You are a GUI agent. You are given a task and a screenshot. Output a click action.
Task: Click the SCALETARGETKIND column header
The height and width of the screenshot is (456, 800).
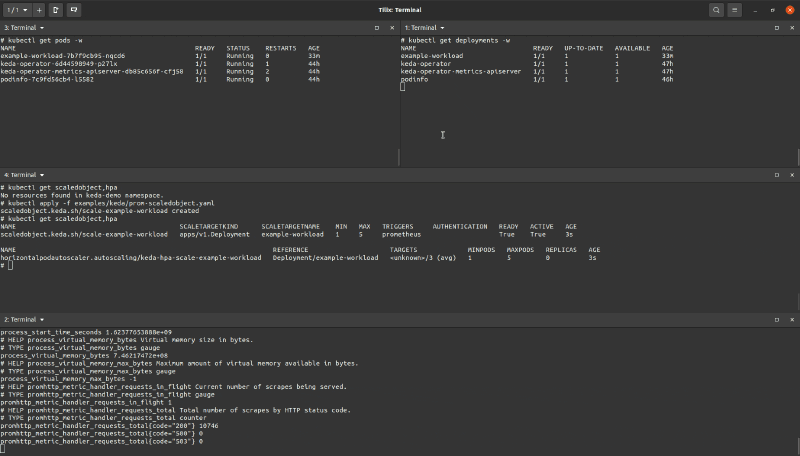[209, 226]
